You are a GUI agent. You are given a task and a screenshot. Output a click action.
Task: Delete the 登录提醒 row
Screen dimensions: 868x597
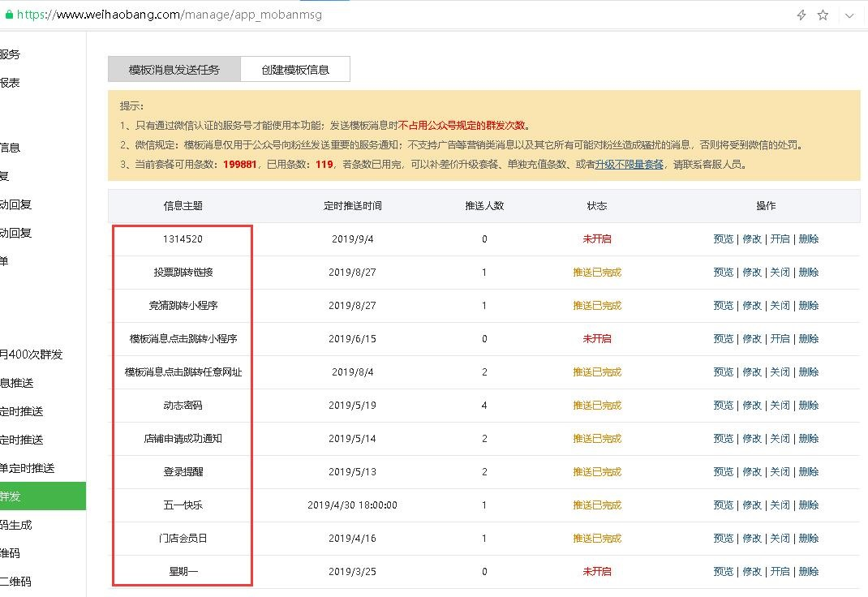click(809, 471)
